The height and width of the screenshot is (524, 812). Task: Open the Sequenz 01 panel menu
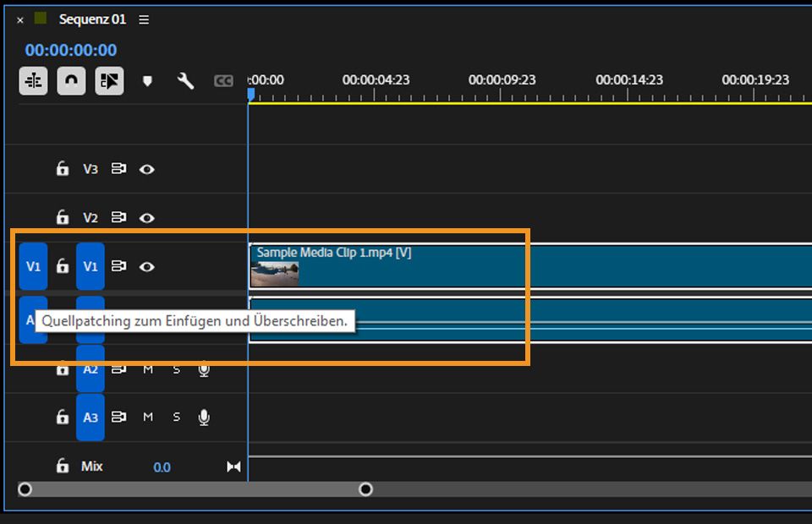[144, 19]
